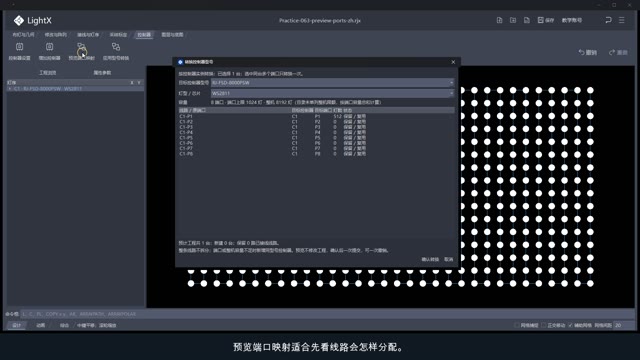Screen dimensions: 640x360
Task: Click the 重做 redo button
Action: [x=618, y=52]
